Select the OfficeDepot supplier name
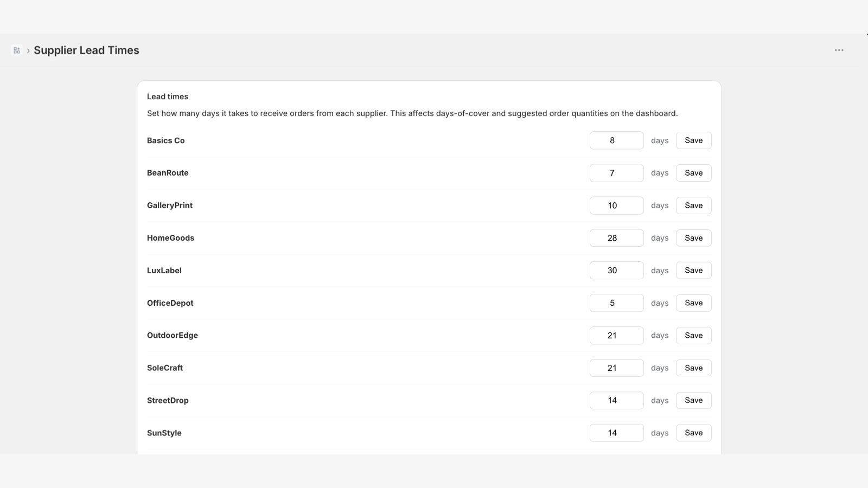Viewport: 868px width, 488px height. [x=170, y=303]
